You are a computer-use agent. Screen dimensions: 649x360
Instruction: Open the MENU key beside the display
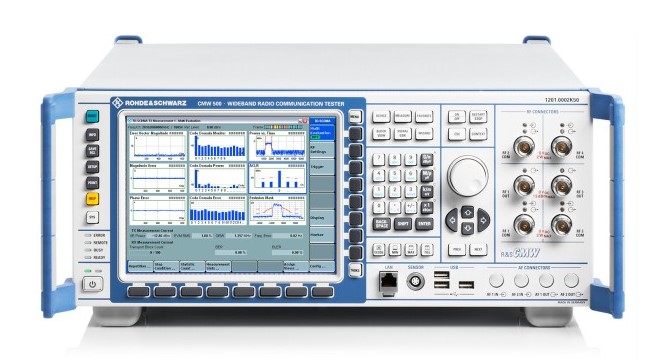[355, 116]
